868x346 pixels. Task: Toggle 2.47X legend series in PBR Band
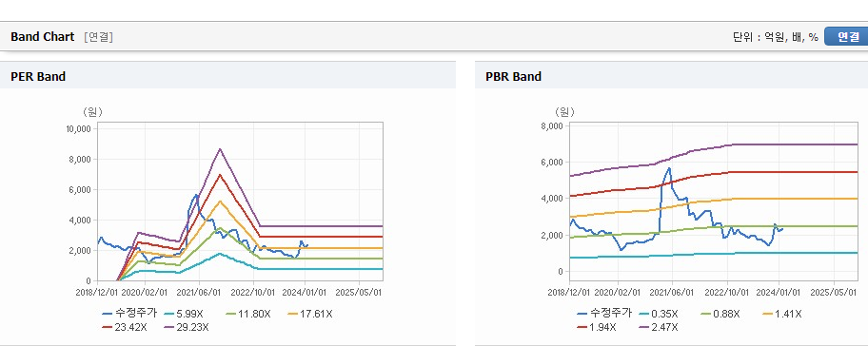[659, 327]
